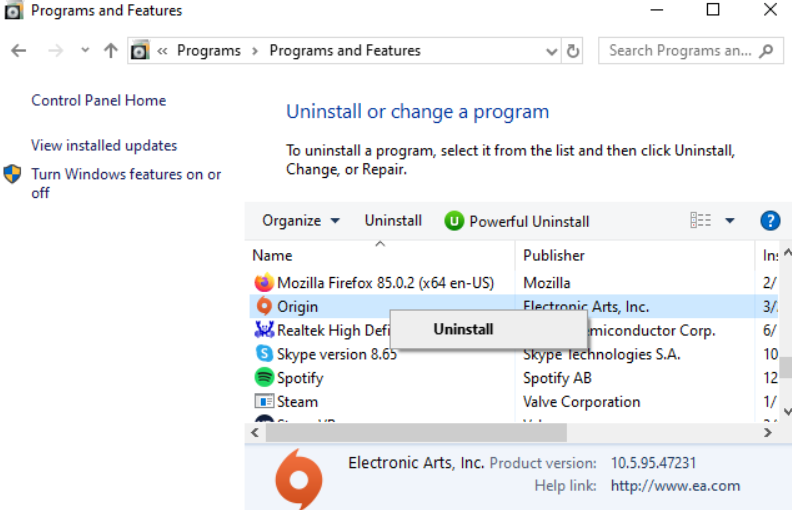Screen dimensions: 792x510
Task: Go up one folder level
Action: [111, 50]
